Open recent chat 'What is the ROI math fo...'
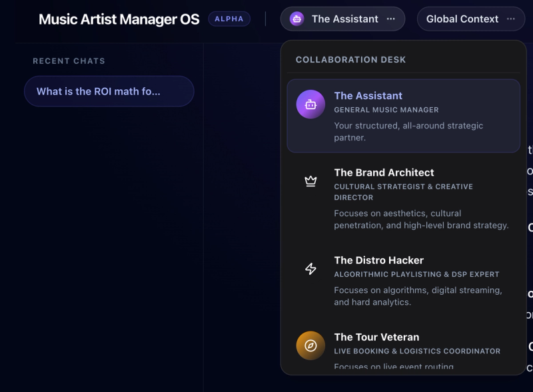The height and width of the screenshot is (392, 533). pos(109,91)
